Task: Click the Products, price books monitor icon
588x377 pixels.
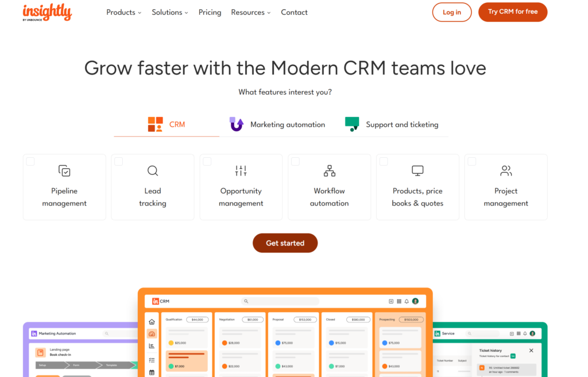Action: point(417,171)
